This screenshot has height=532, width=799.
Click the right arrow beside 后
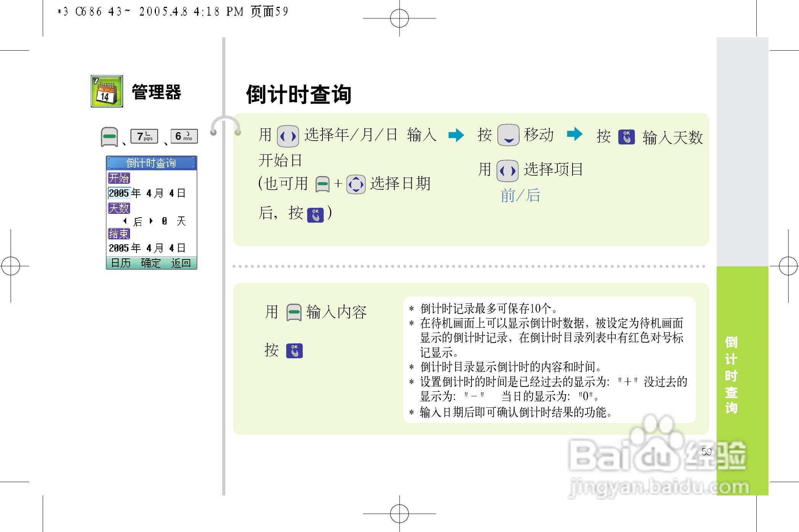(x=151, y=221)
